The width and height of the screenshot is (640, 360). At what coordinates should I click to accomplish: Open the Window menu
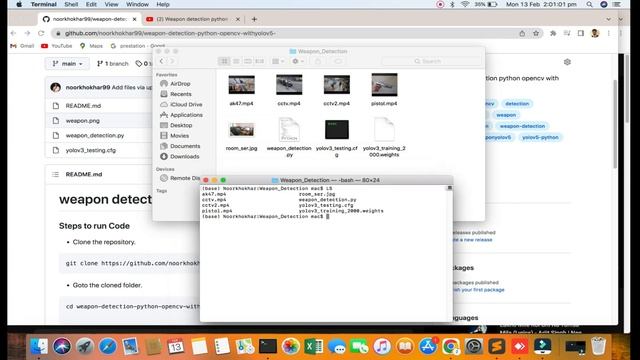click(137, 4)
